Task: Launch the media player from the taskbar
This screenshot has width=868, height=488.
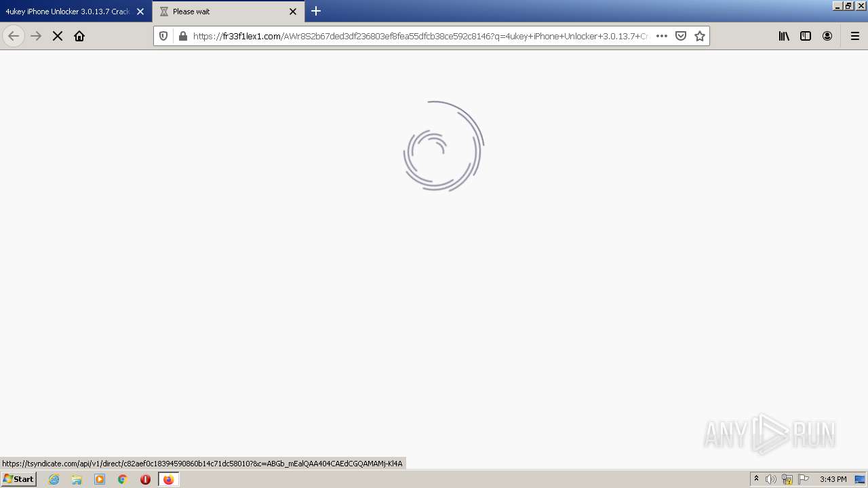Action: pyautogui.click(x=100, y=479)
